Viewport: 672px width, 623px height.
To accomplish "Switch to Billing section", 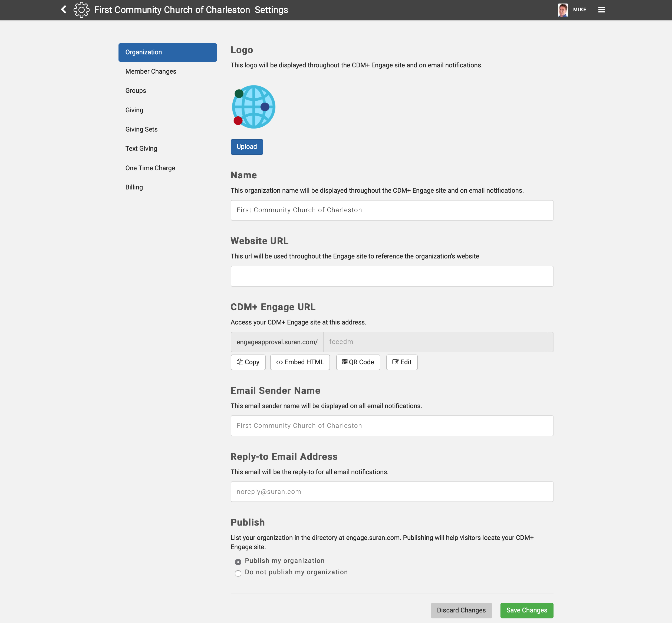I will pos(134,187).
